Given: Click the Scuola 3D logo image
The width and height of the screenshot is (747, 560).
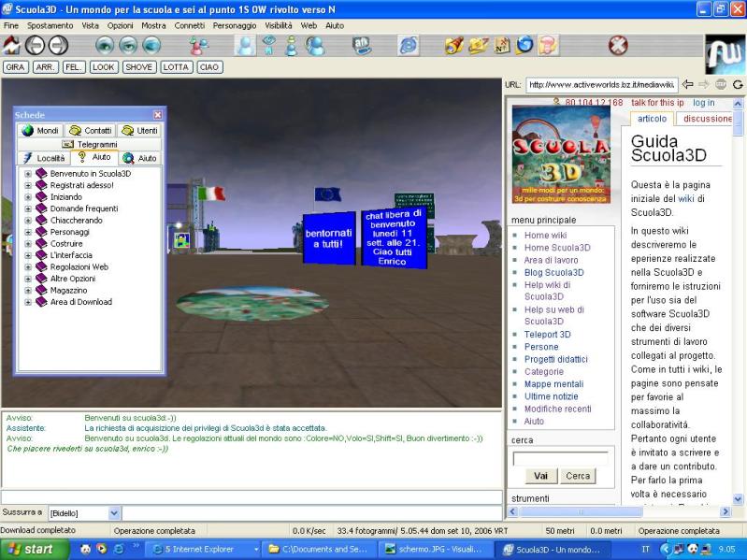Looking at the screenshot, I should [561, 154].
